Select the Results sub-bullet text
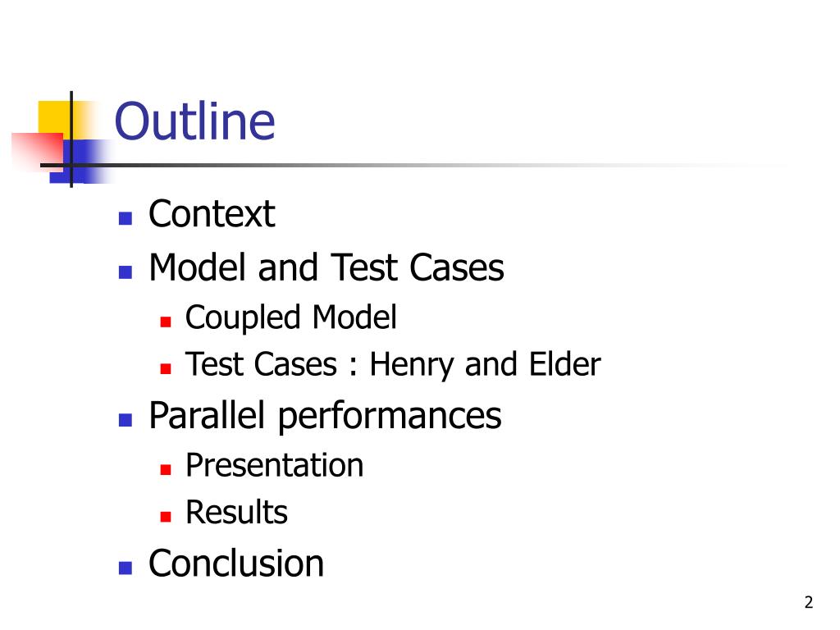Viewport: 840px width, 630px height. 236,512
